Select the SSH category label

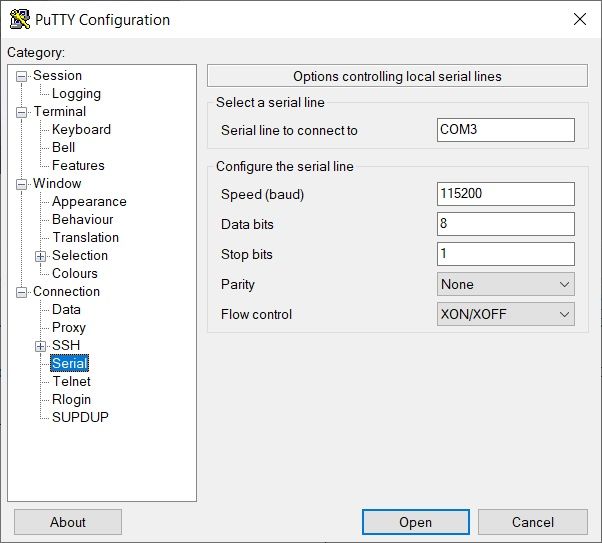click(x=66, y=345)
